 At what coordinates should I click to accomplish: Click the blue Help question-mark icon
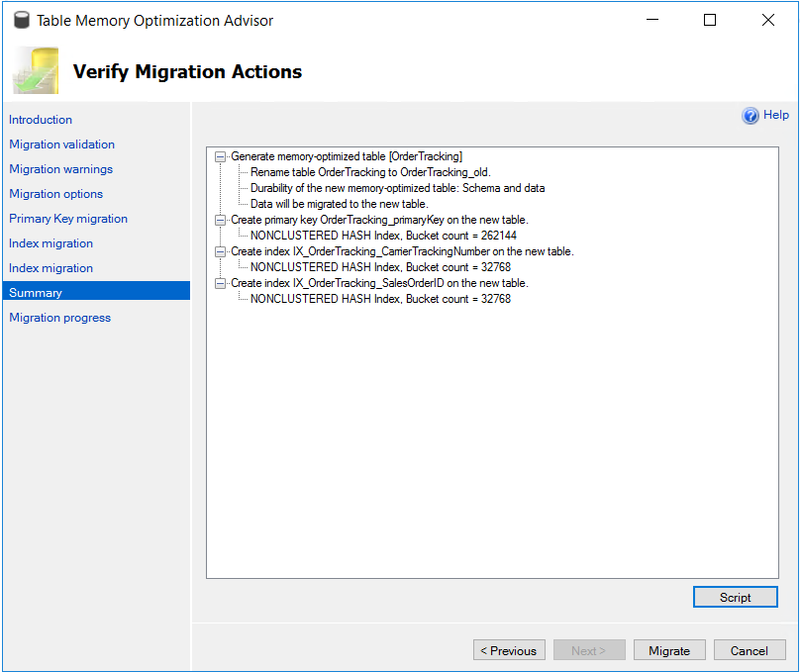coord(750,116)
